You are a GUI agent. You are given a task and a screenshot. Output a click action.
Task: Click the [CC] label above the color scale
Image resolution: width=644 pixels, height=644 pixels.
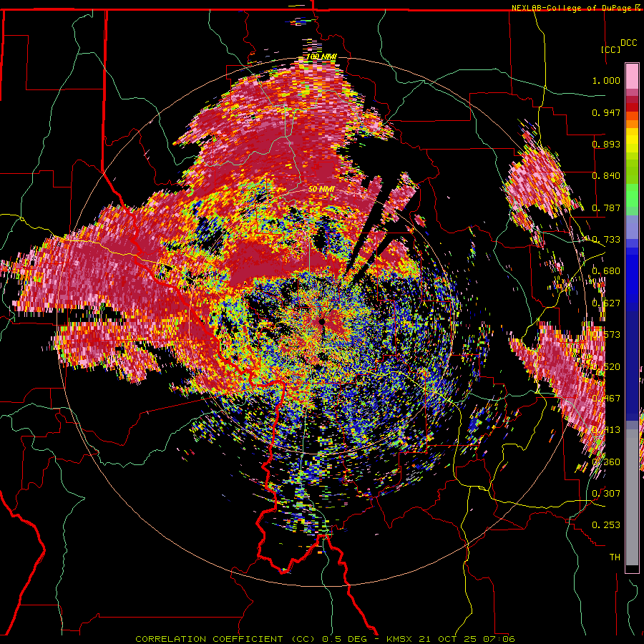(611, 49)
